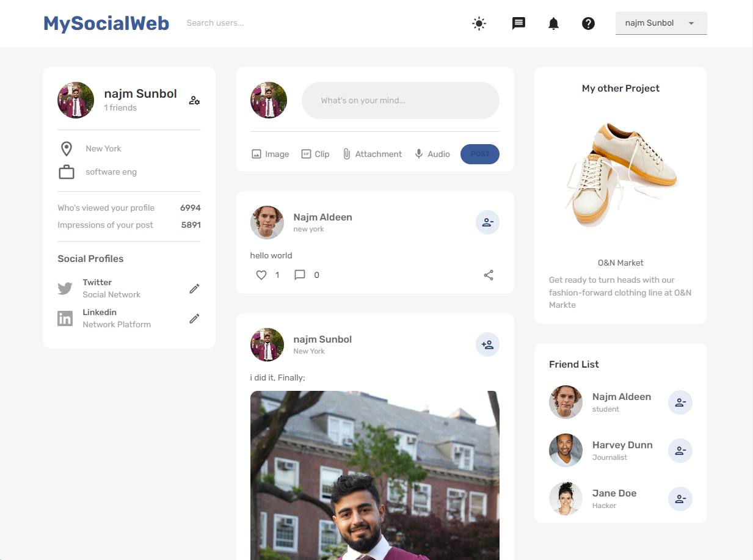
Task: Toggle light/dark mode sun icon
Action: 479,24
